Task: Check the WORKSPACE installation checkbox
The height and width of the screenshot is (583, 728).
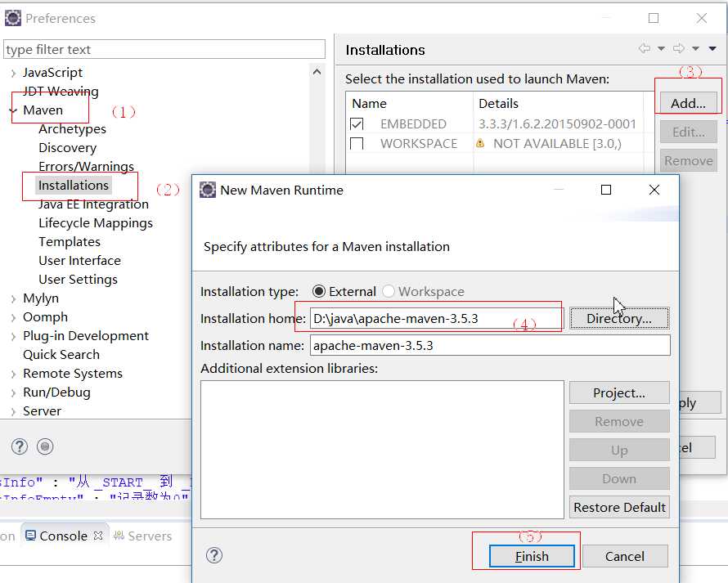Action: (357, 143)
